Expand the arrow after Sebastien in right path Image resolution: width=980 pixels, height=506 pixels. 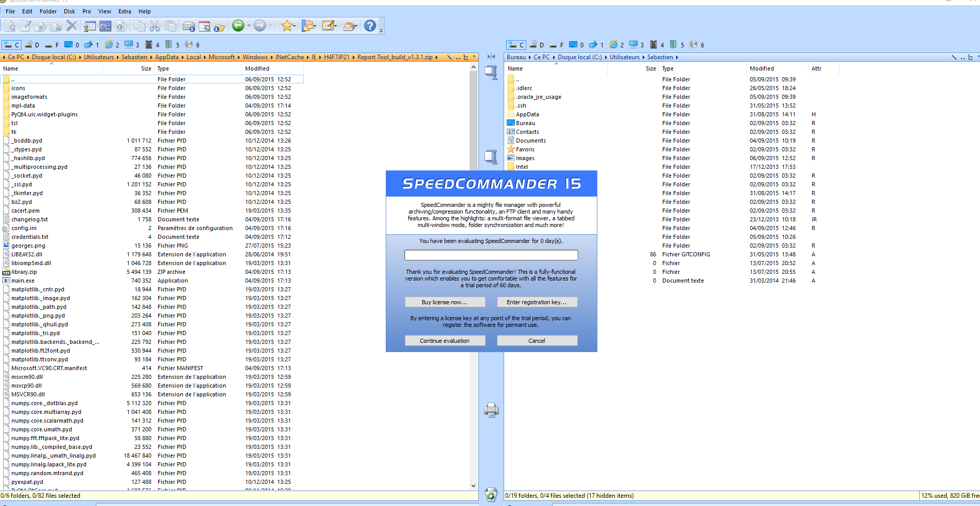coord(677,58)
